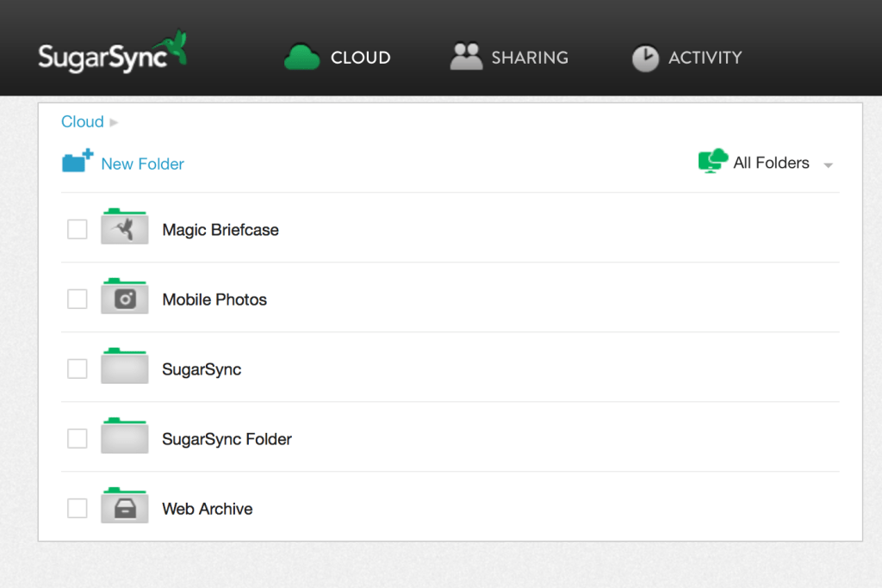Click the arrow next to Cloud breadcrumb
The height and width of the screenshot is (588, 882).
click(x=114, y=122)
